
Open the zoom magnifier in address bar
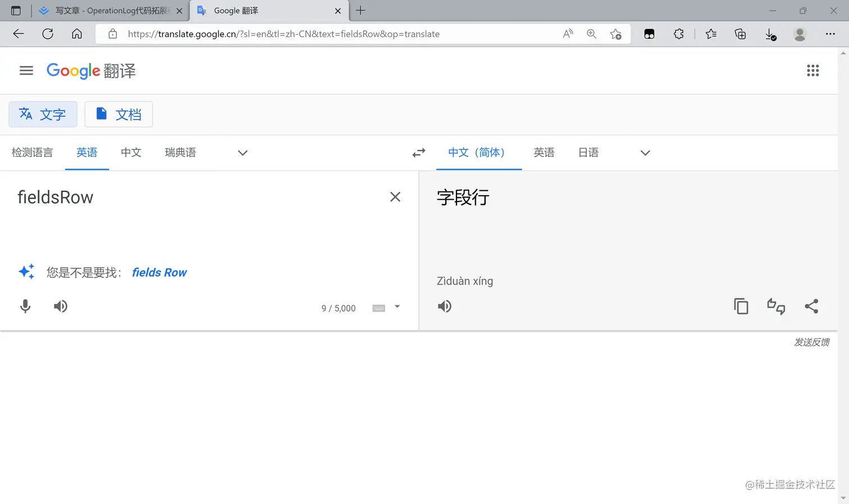coord(591,34)
